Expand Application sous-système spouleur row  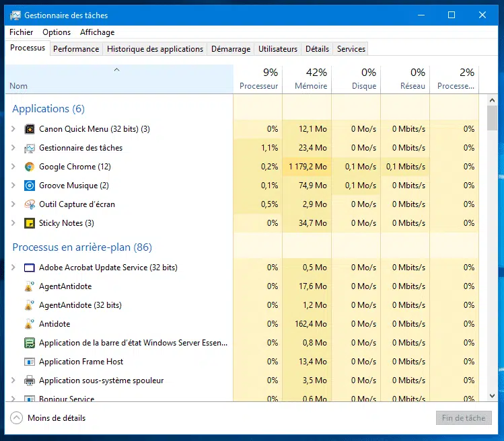pyautogui.click(x=13, y=380)
